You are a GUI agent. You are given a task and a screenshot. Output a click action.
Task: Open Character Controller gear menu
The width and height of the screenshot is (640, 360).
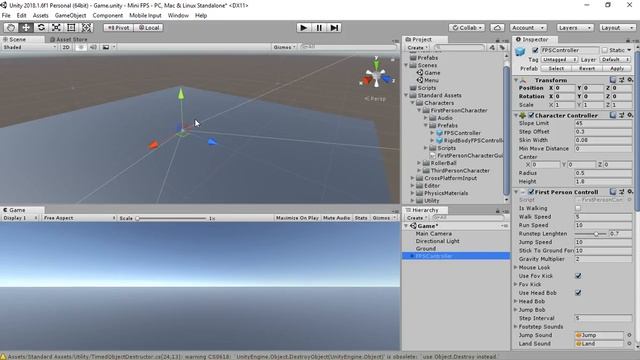click(630, 115)
